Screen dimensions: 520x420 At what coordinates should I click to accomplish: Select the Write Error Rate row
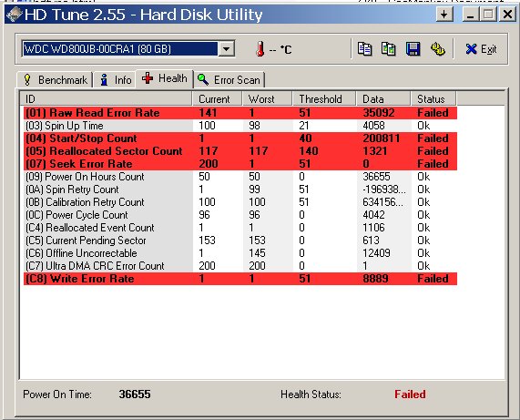pyautogui.click(x=240, y=279)
